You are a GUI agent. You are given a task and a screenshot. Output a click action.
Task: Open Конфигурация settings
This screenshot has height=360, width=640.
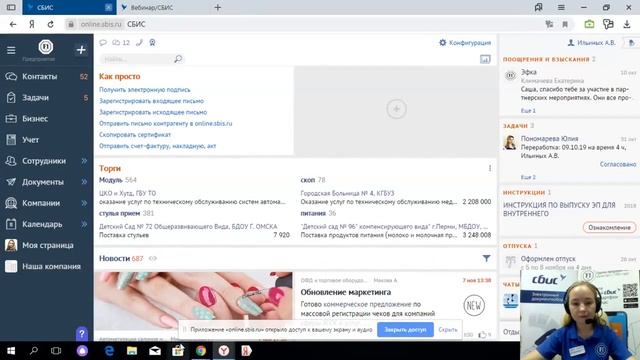click(465, 42)
